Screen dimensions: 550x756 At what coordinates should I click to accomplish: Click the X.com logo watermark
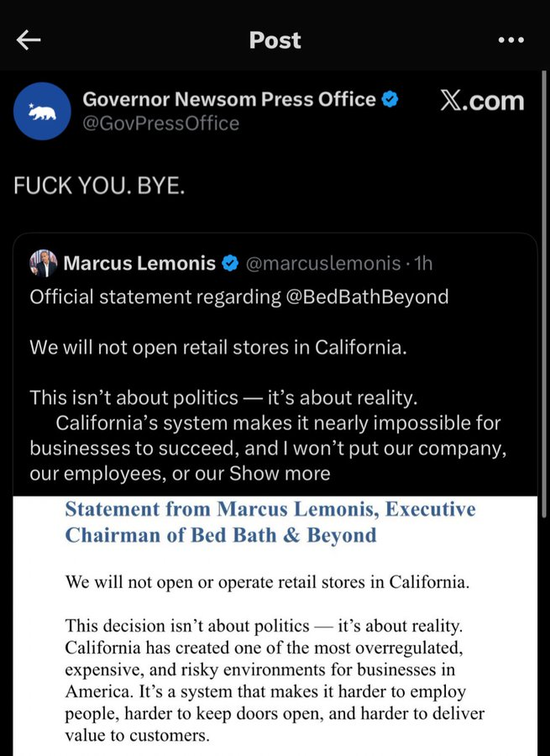pyautogui.click(x=482, y=101)
